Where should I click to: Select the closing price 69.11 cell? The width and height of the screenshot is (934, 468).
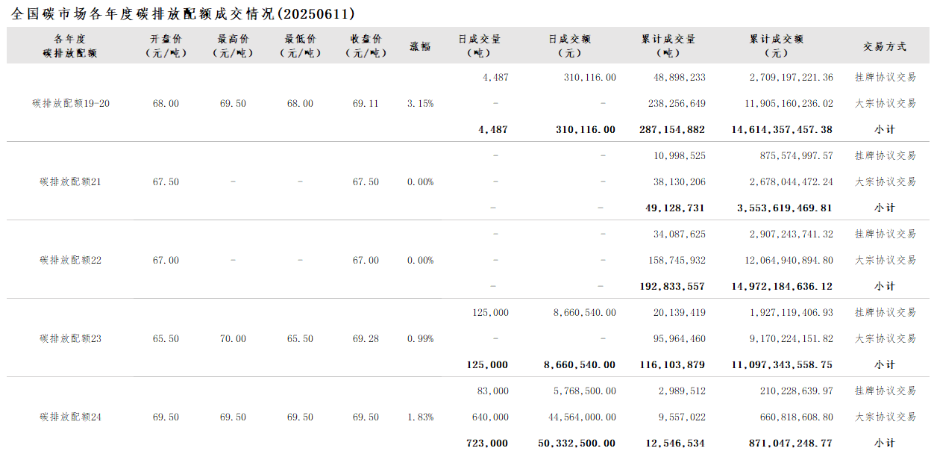[x=366, y=103]
